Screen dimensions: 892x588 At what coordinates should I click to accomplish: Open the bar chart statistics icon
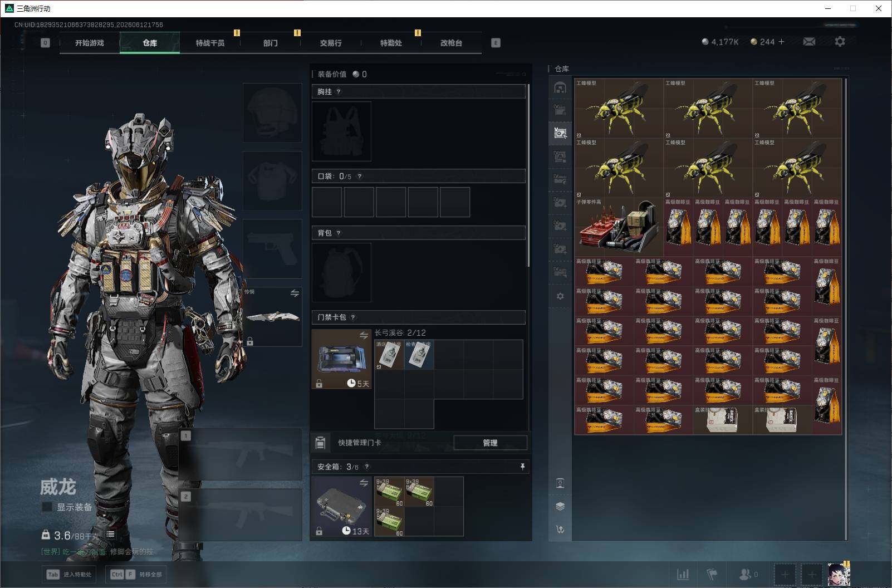click(x=683, y=574)
